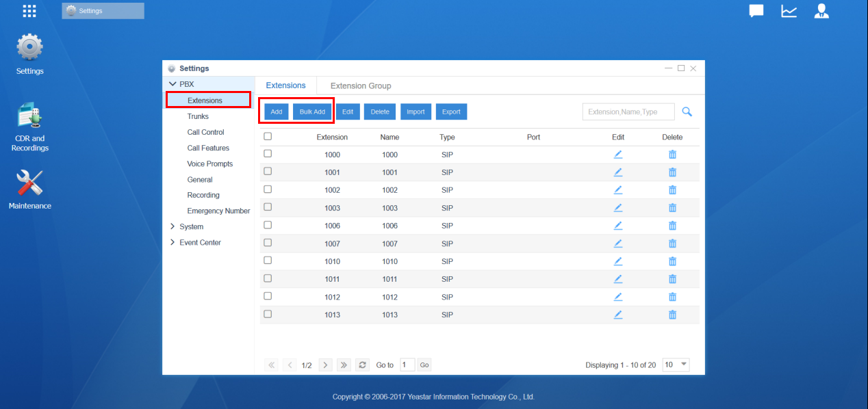The height and width of the screenshot is (409, 868).
Task: Select the Settings taskbar item
Action: [103, 11]
